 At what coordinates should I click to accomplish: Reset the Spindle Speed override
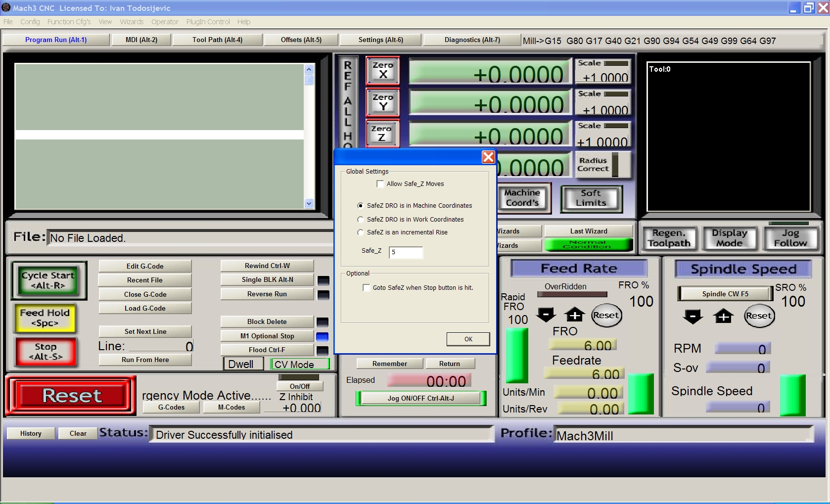(x=759, y=316)
